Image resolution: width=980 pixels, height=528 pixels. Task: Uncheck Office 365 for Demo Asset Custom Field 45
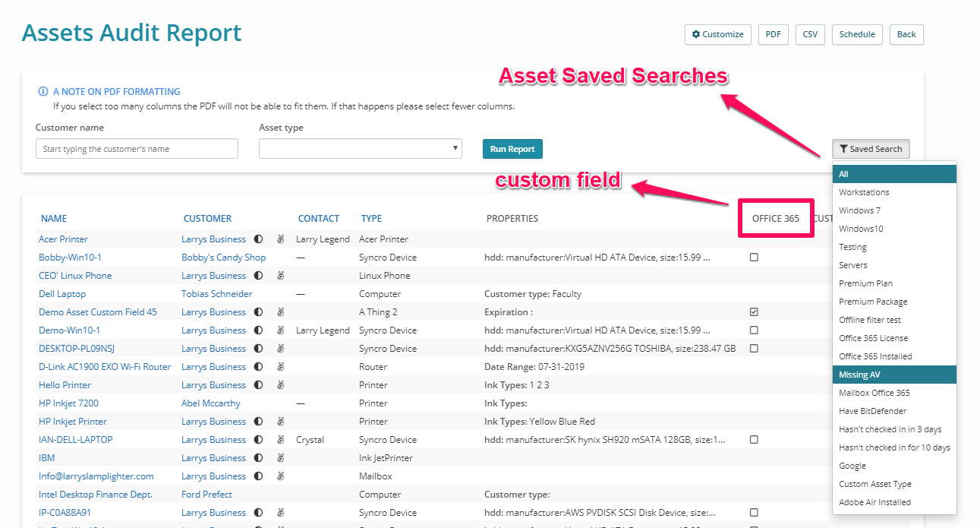(754, 311)
